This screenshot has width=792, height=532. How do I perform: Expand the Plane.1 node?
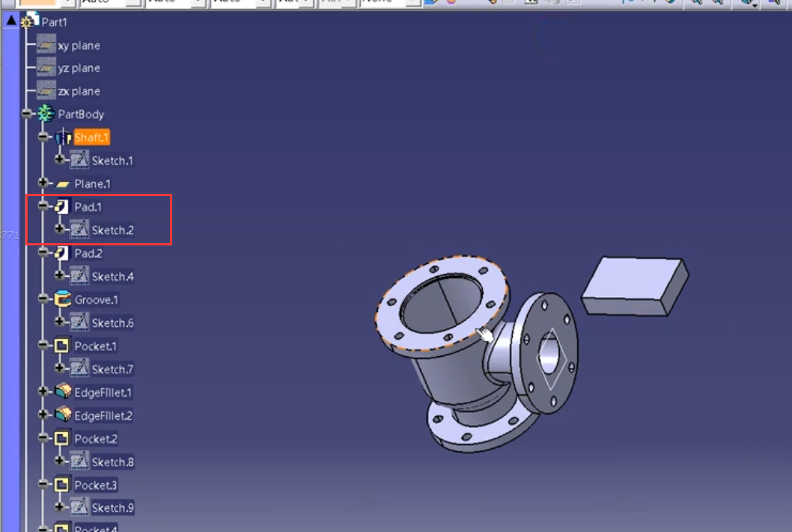click(x=43, y=183)
